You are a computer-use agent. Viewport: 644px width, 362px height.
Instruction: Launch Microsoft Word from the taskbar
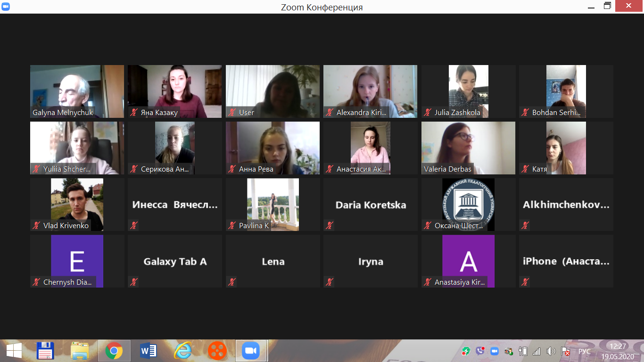149,351
